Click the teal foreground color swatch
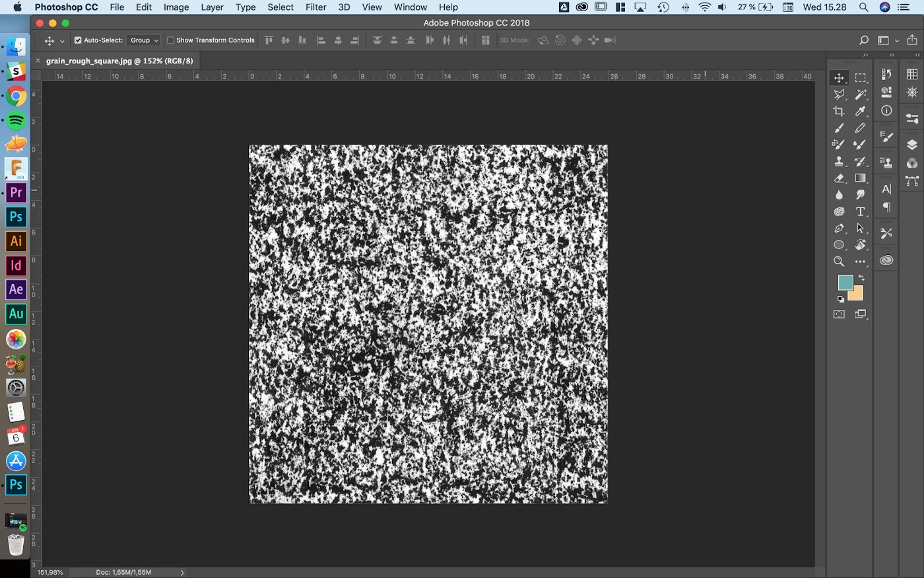924x578 pixels. [x=845, y=283]
